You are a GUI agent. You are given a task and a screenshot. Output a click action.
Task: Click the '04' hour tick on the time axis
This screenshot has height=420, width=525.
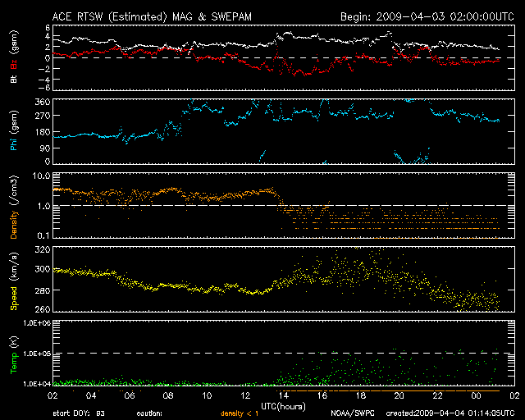91,396
